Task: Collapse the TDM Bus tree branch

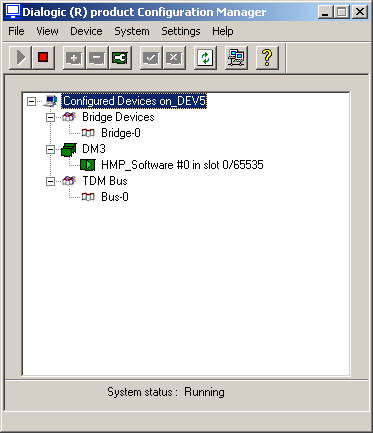Action: click(x=50, y=181)
